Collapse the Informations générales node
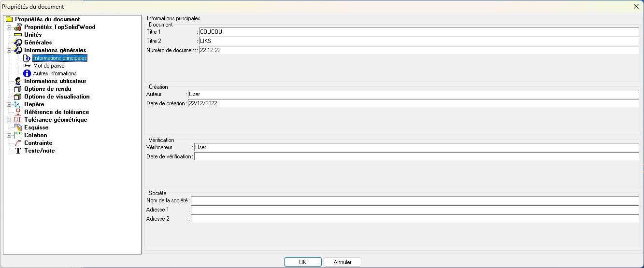Image resolution: width=644 pixels, height=268 pixels. [x=9, y=50]
